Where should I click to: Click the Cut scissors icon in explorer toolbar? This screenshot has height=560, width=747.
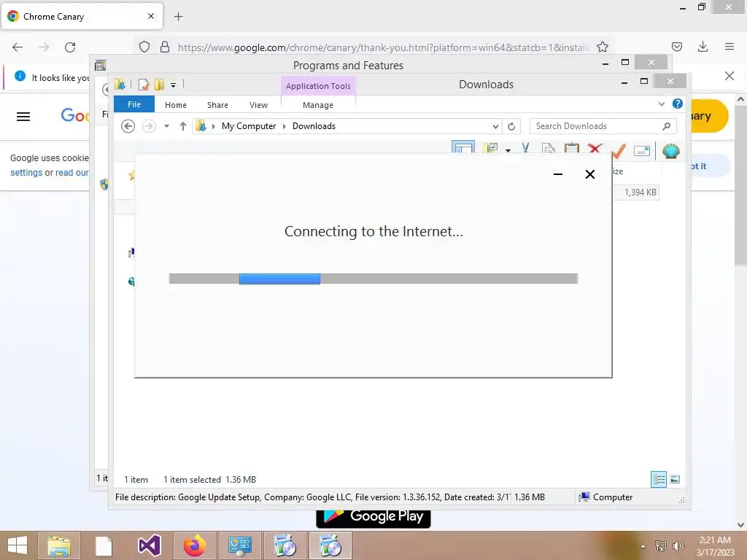click(x=525, y=148)
